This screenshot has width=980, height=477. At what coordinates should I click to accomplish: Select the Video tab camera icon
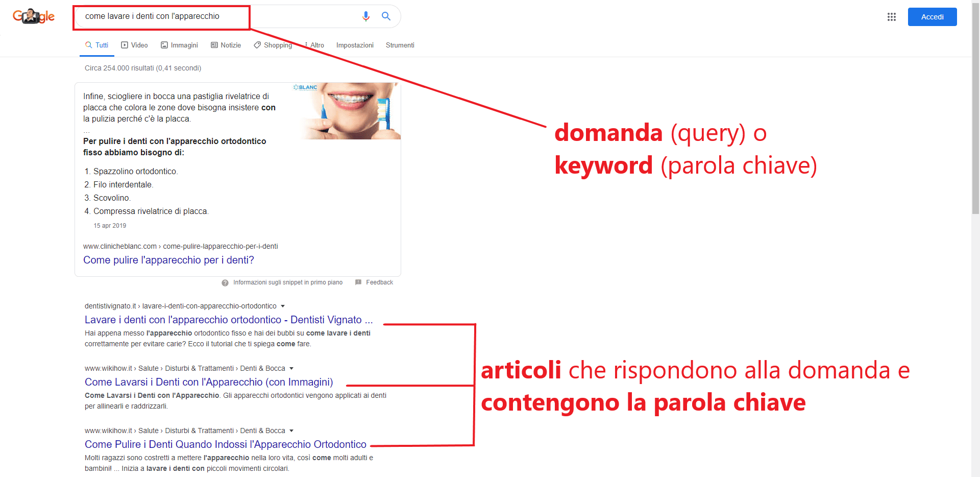pos(123,45)
